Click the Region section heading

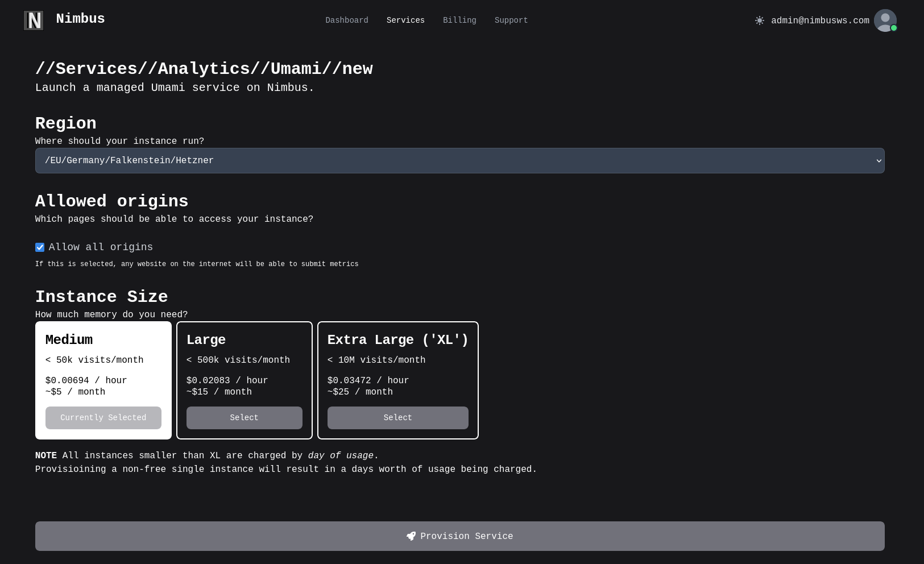(66, 123)
